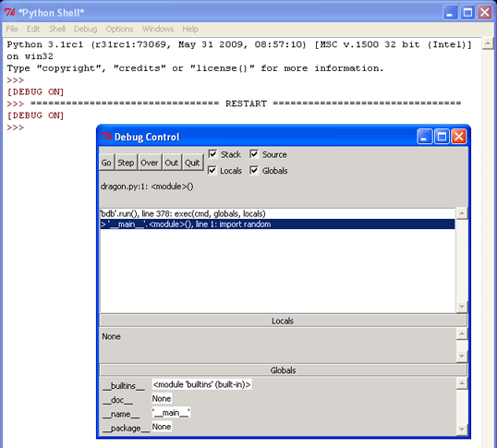This screenshot has height=448, width=497.
Task: Toggle the Globals checkbox
Action: tap(254, 171)
